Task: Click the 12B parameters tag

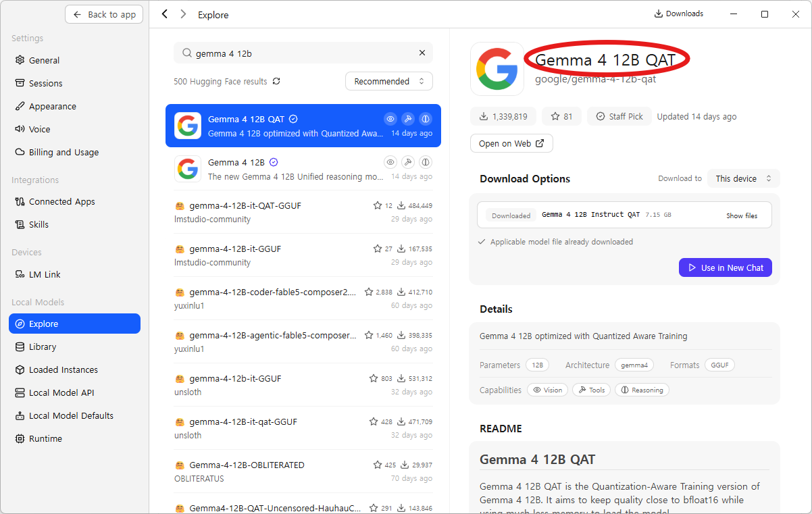Action: [537, 365]
